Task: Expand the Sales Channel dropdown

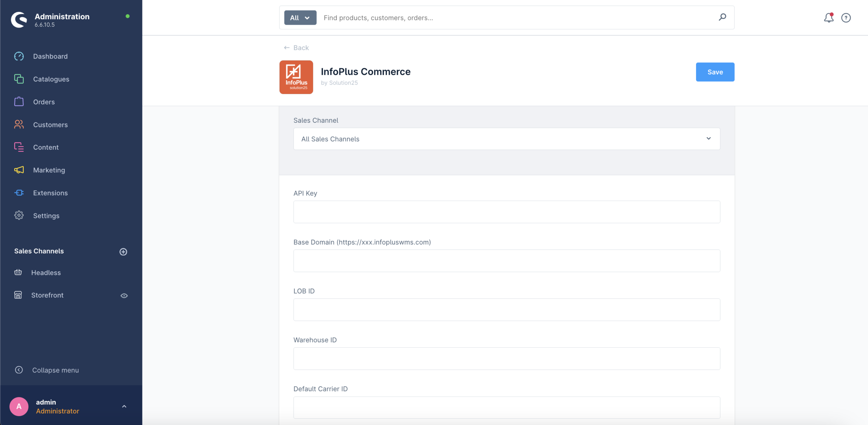Action: point(507,139)
